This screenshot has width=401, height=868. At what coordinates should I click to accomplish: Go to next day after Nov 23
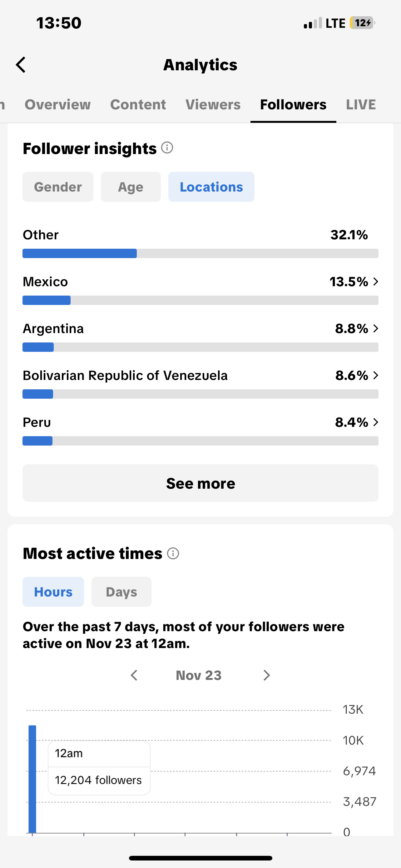[266, 675]
